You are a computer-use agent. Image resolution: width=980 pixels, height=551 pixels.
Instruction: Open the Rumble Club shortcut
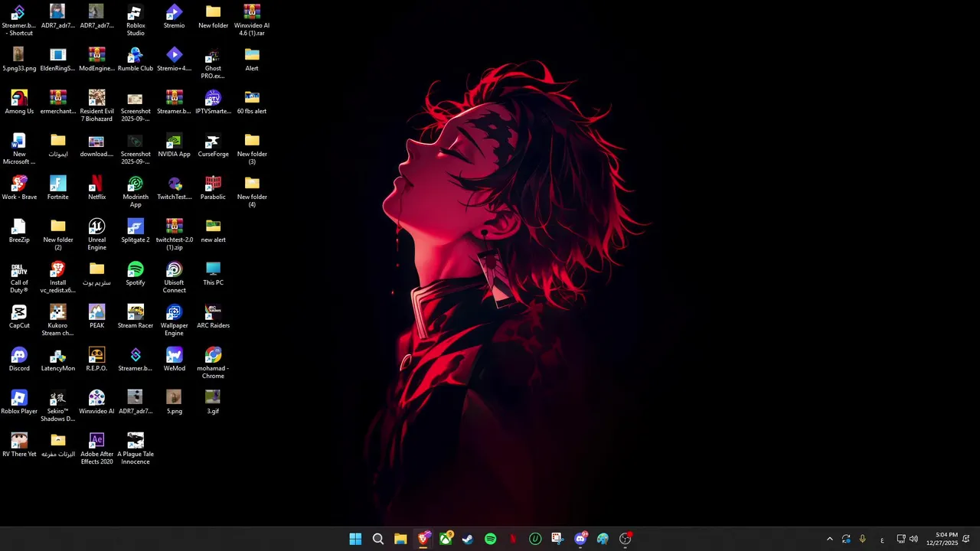click(136, 60)
